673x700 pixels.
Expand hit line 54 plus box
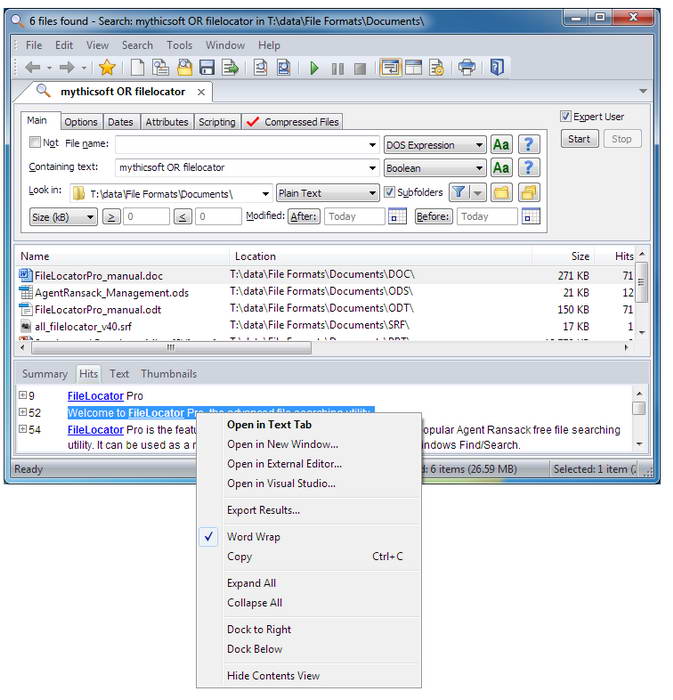click(22, 429)
